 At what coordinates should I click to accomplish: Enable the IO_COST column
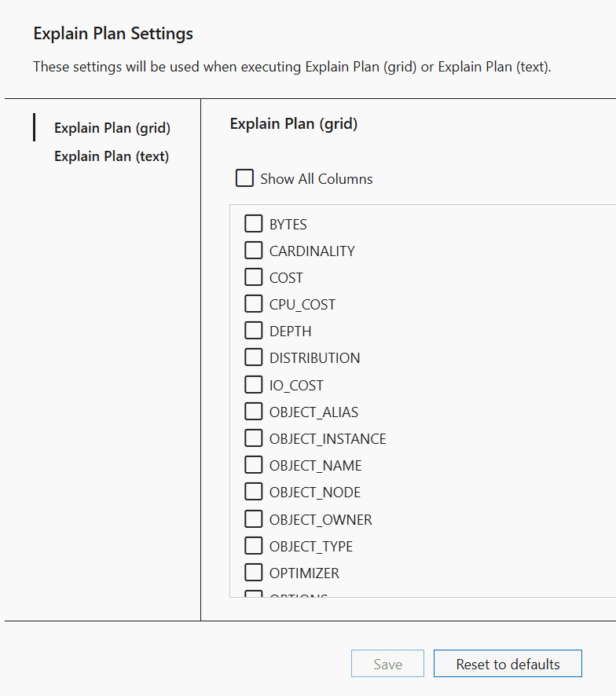(x=254, y=384)
